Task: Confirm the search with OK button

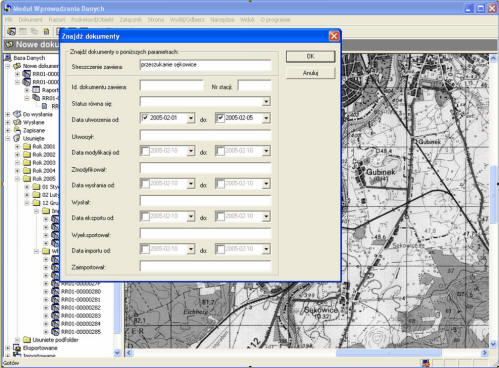Action: [310, 56]
